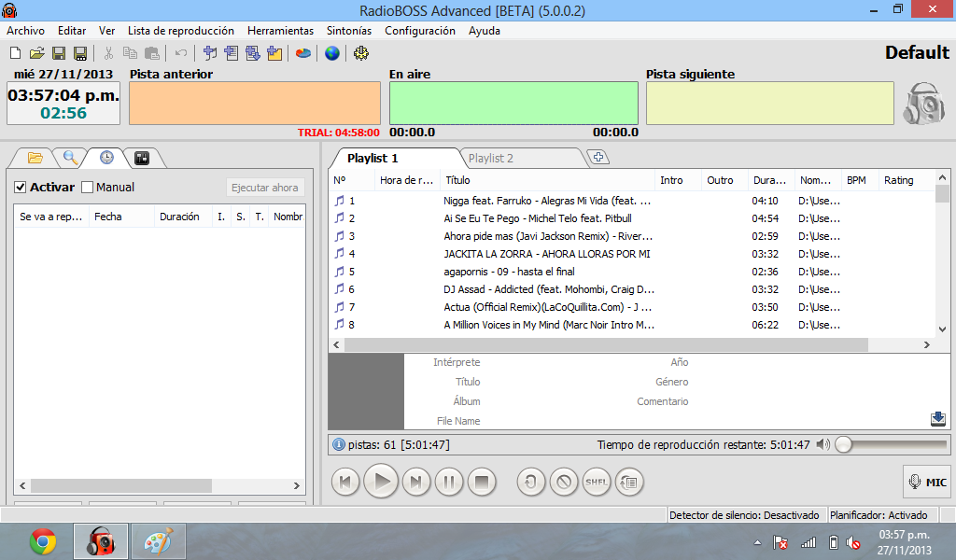Uncheck the Activar checkbox
Viewport: 956px width, 560px height.
pyautogui.click(x=21, y=187)
